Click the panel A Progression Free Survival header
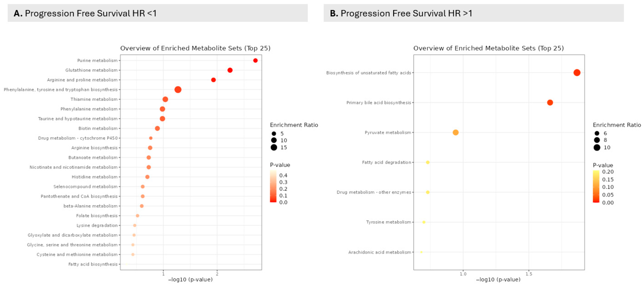This screenshot has width=644, height=285. pos(158,13)
